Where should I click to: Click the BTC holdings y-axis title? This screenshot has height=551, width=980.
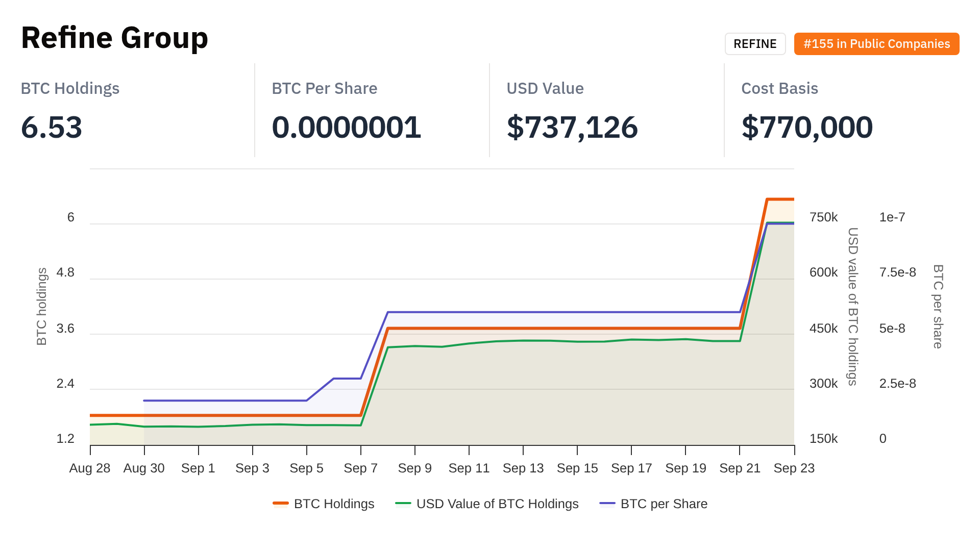coord(42,306)
